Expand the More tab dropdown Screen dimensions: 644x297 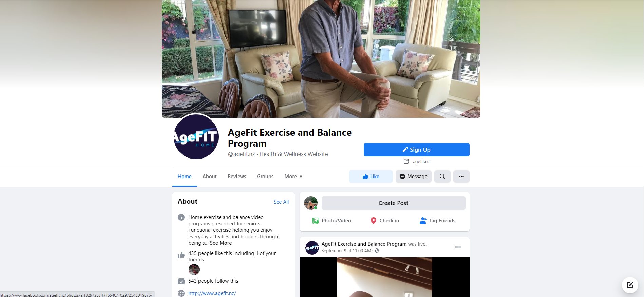(x=293, y=177)
